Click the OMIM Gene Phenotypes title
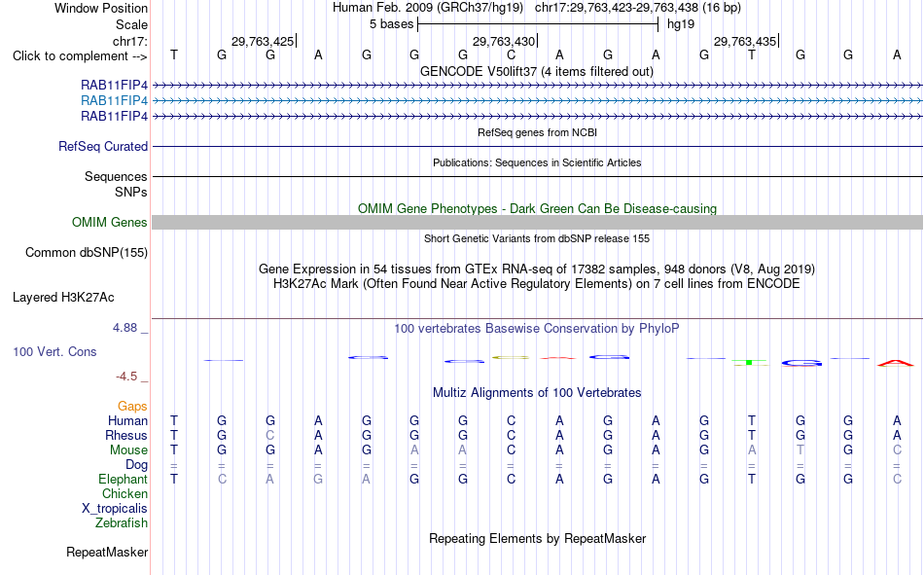Viewport: 924px width, 575px height. pyautogui.click(x=538, y=209)
